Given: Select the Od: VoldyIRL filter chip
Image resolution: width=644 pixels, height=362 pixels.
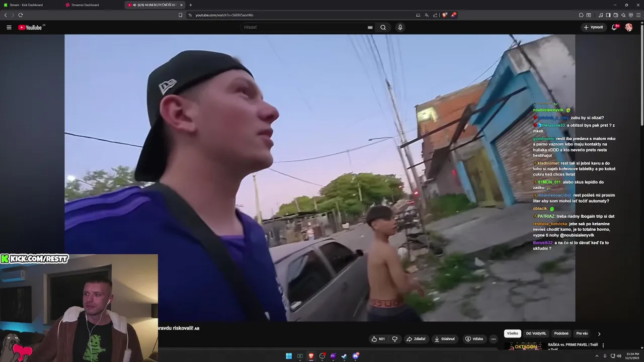Looking at the screenshot, I should coord(536,333).
